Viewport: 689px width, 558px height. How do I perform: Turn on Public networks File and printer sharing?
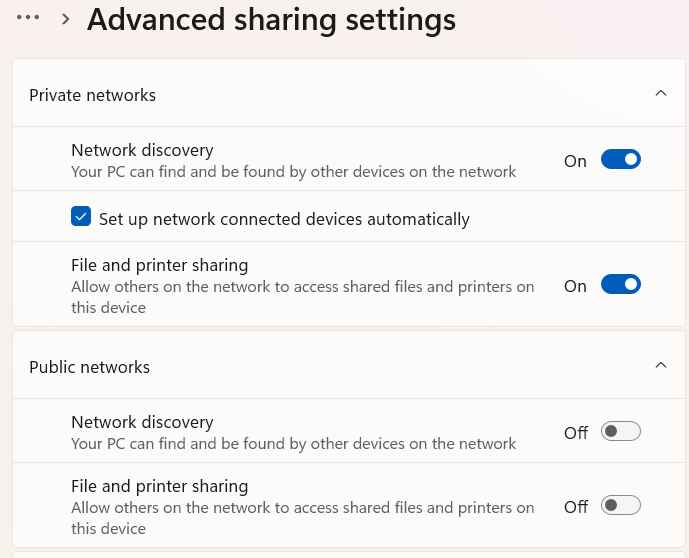pos(620,506)
